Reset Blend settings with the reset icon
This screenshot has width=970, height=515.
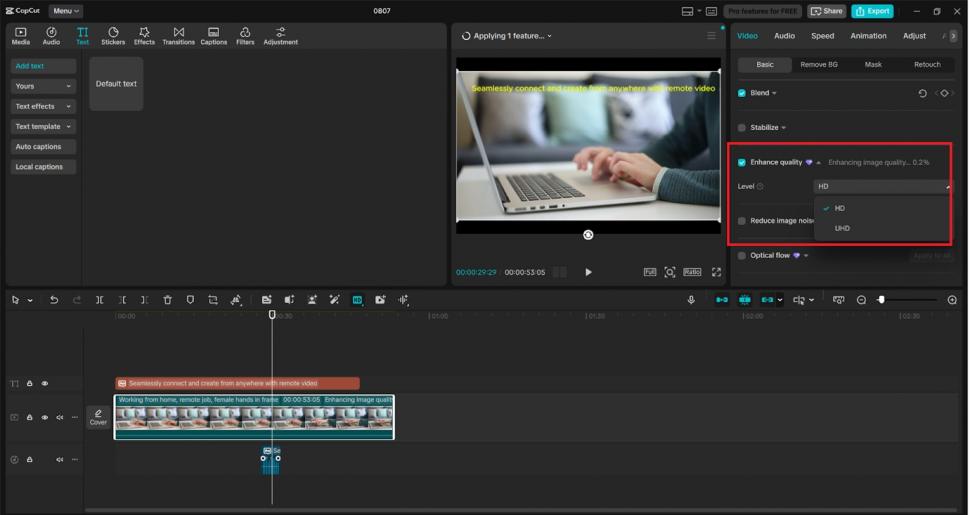pos(922,93)
